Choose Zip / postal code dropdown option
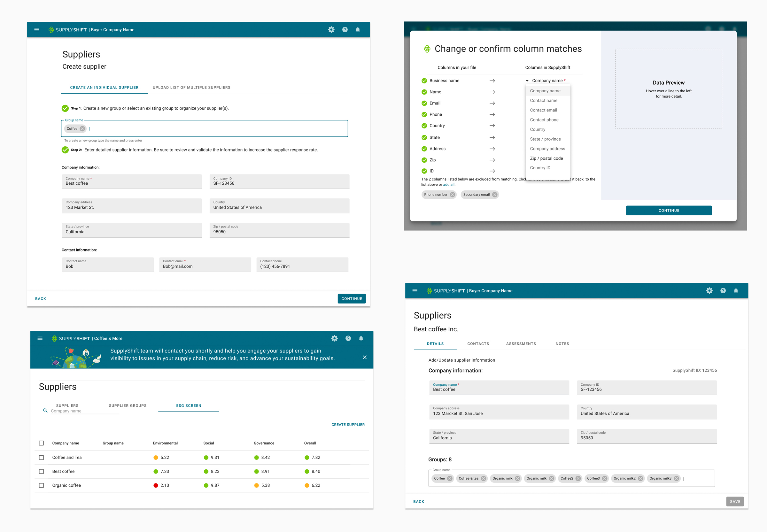Screen dimensions: 767x532 tap(546, 158)
